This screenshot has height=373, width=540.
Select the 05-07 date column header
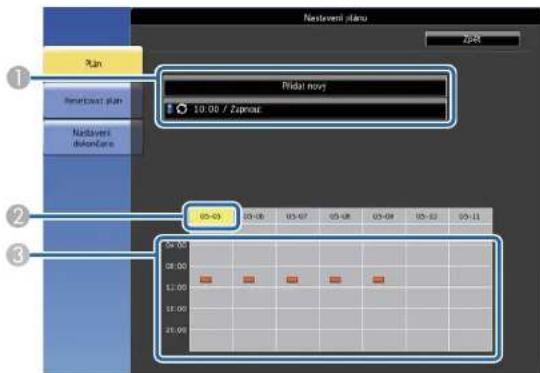(297, 217)
